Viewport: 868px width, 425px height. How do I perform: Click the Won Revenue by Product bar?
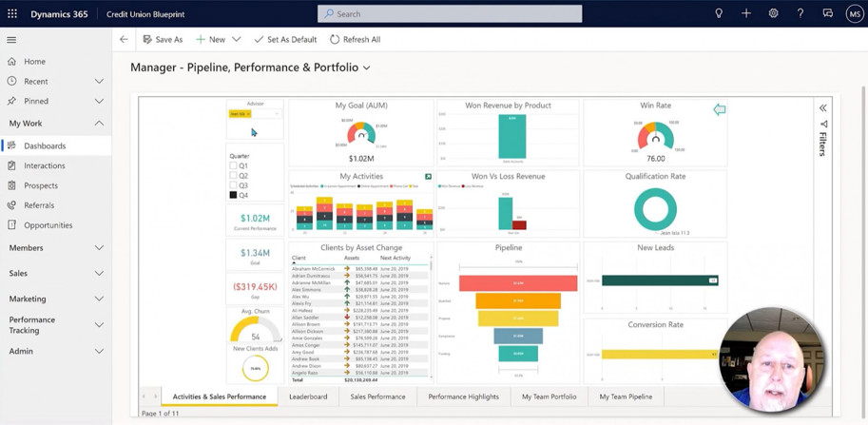[512, 137]
